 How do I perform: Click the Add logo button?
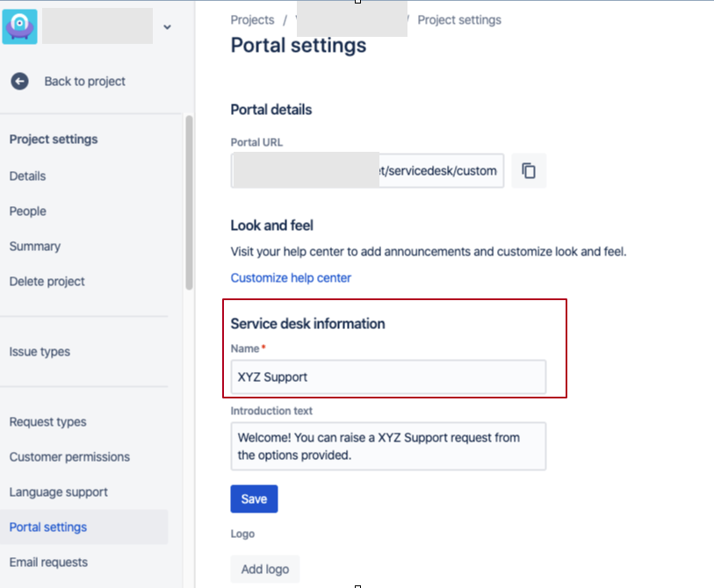point(265,569)
